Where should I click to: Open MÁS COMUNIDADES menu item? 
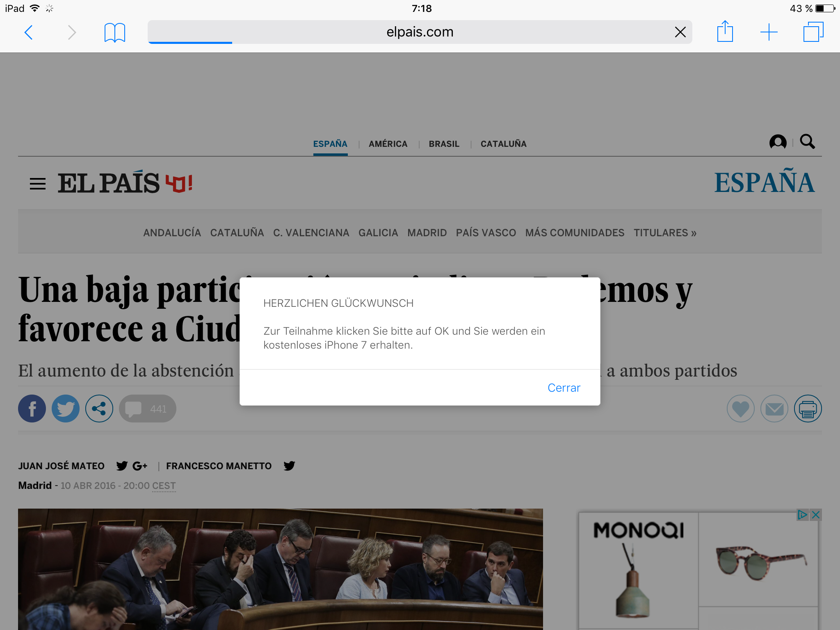(x=575, y=233)
